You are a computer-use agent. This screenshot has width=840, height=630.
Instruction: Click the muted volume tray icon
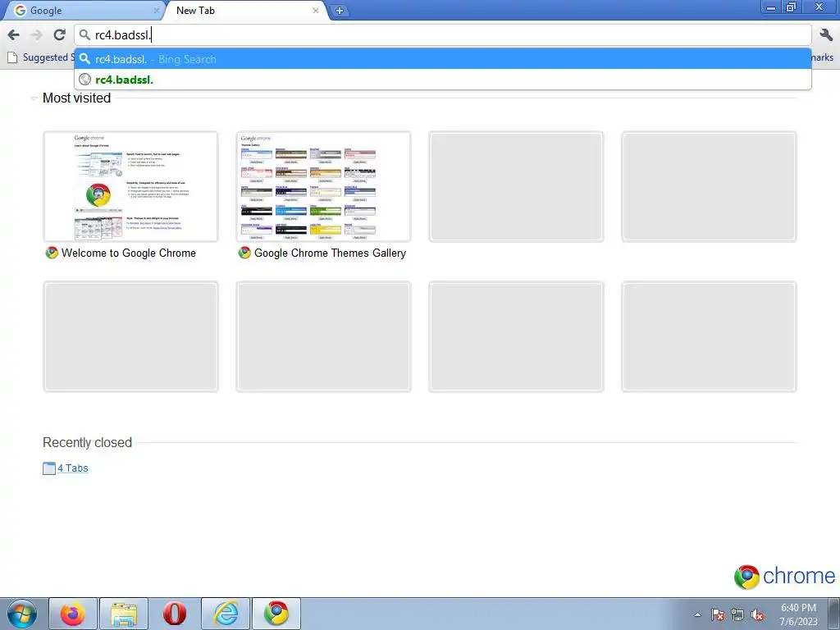[x=757, y=614]
